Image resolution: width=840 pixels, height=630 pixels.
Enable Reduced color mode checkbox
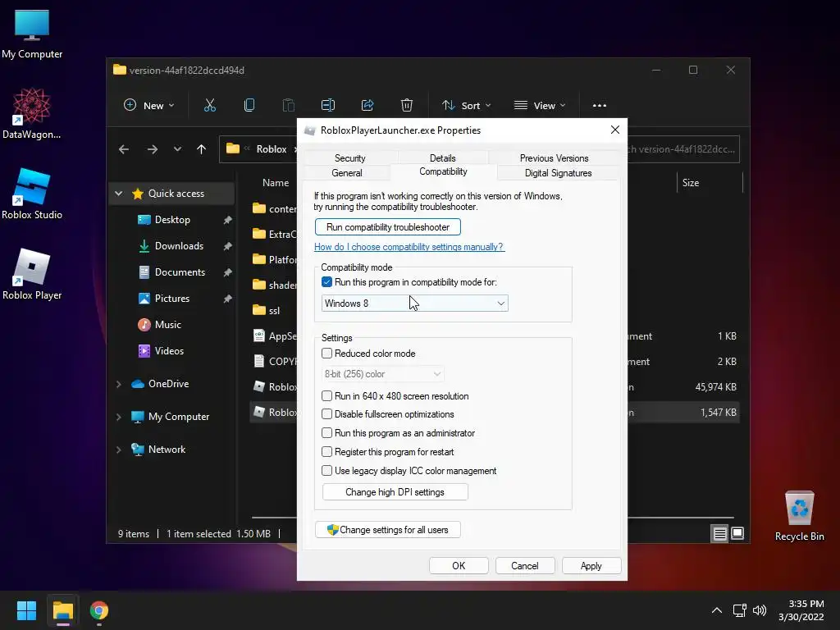point(326,354)
